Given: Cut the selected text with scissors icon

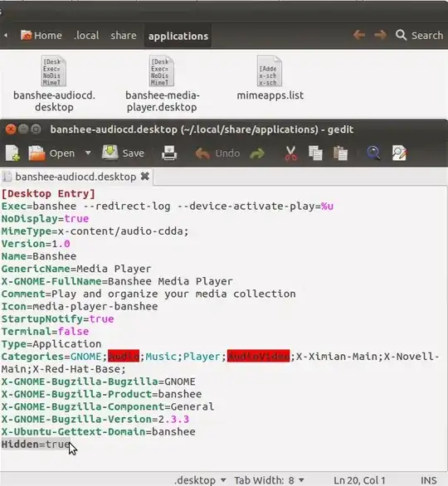Looking at the screenshot, I should point(290,153).
